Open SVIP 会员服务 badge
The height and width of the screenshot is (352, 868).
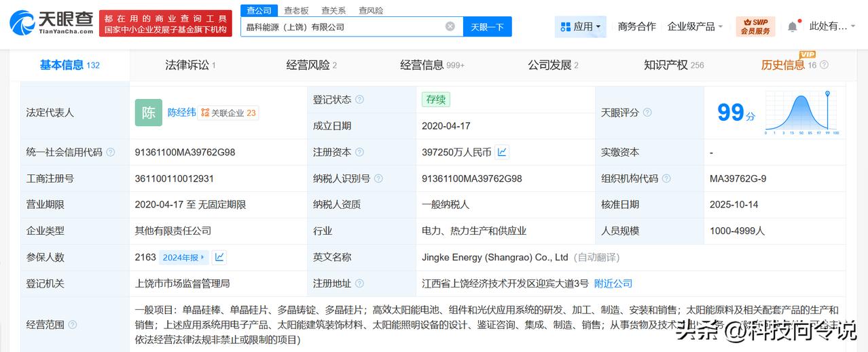[755, 26]
